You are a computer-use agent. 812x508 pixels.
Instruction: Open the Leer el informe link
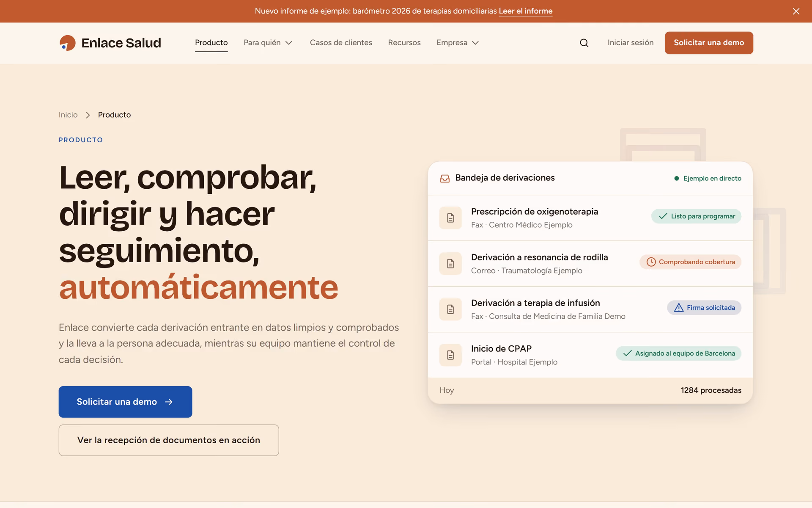tap(526, 11)
